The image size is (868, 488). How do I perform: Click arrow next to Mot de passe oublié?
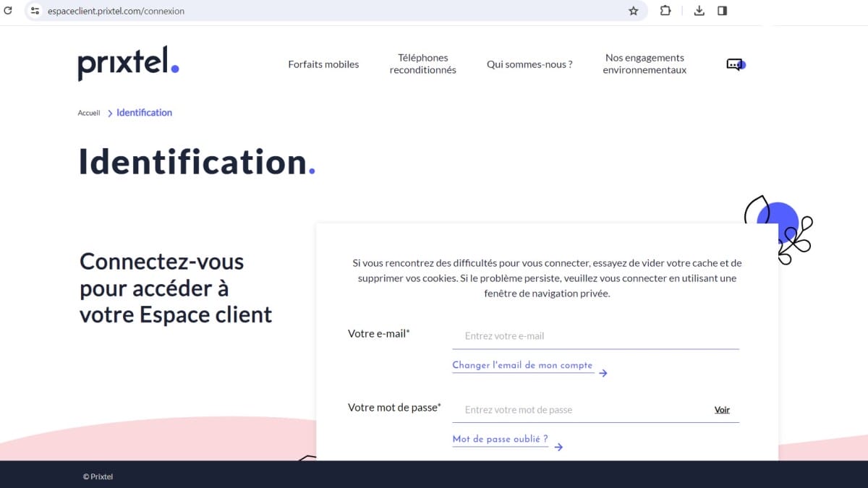tap(558, 447)
